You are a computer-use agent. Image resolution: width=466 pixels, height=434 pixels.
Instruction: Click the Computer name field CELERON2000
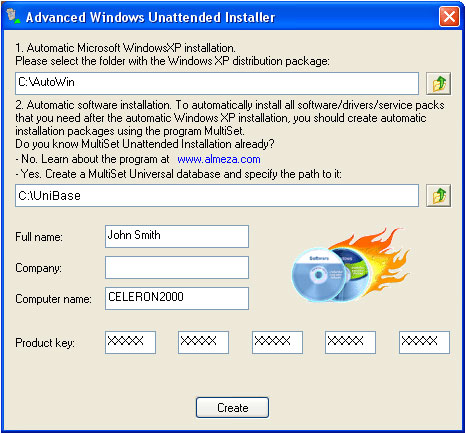[x=177, y=298]
